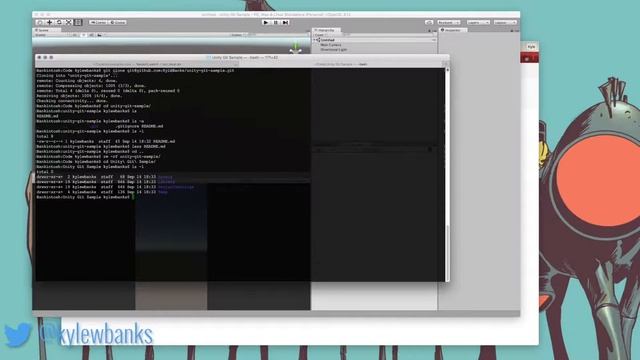Select the Rotate tool in Unity toolbar

click(59, 22)
